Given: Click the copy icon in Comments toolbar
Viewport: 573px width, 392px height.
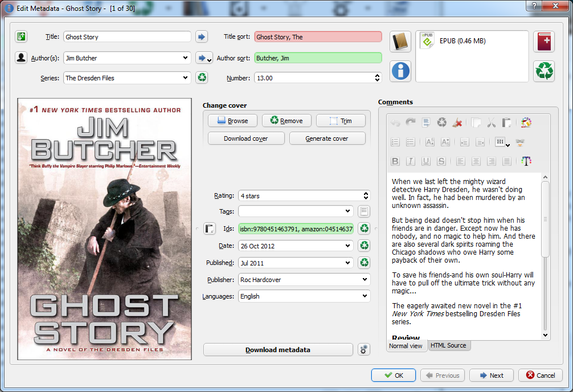Looking at the screenshot, I should 476,122.
